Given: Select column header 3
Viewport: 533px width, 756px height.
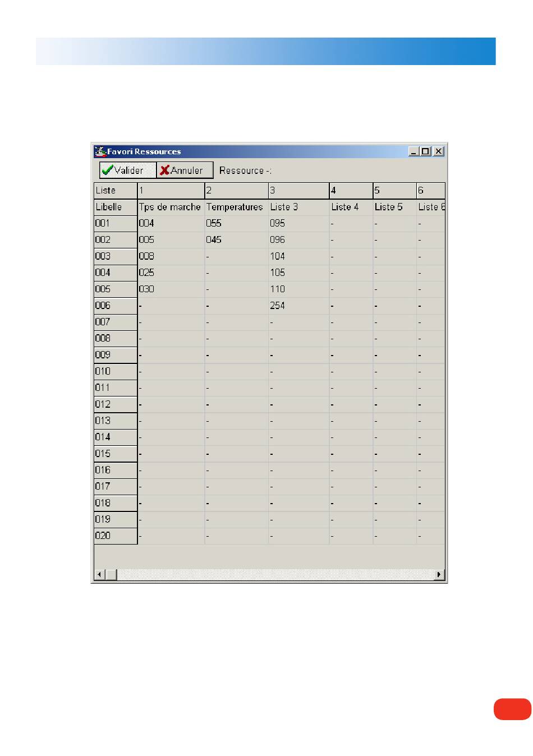Looking at the screenshot, I should (x=299, y=191).
